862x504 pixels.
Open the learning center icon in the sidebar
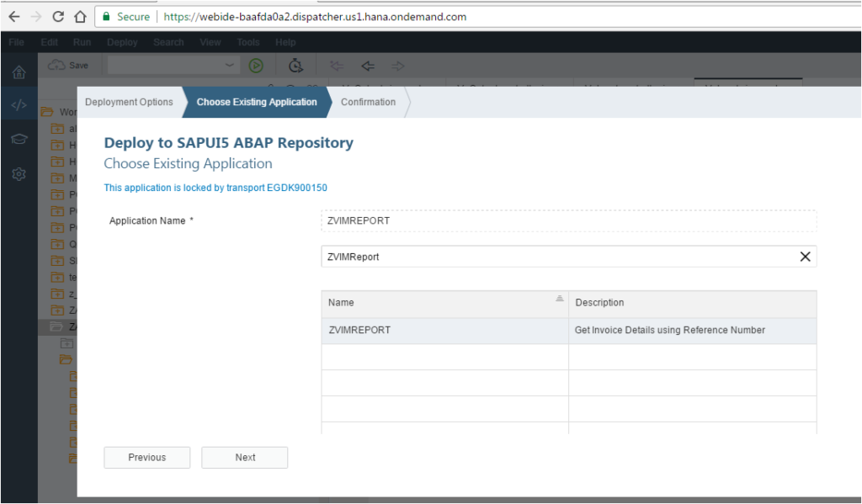click(18, 139)
